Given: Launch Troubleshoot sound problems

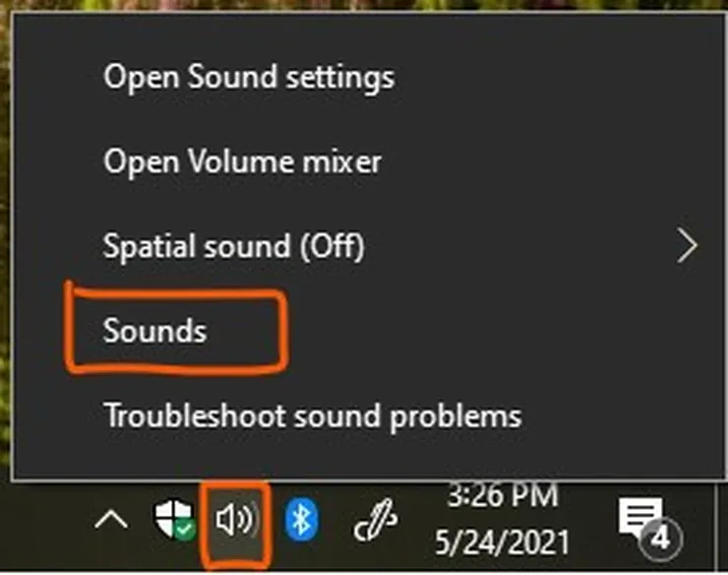Looking at the screenshot, I should (313, 415).
